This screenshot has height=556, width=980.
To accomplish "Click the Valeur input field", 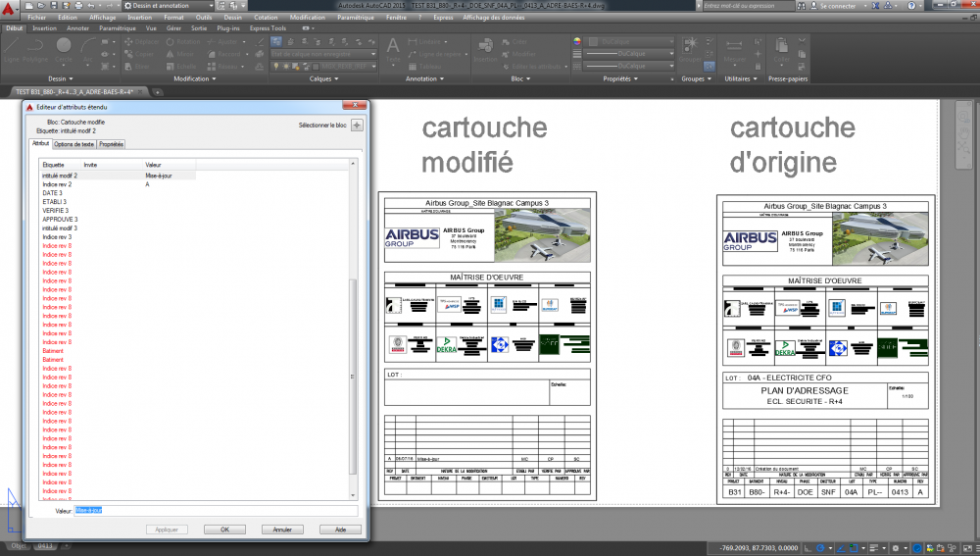I will 216,510.
